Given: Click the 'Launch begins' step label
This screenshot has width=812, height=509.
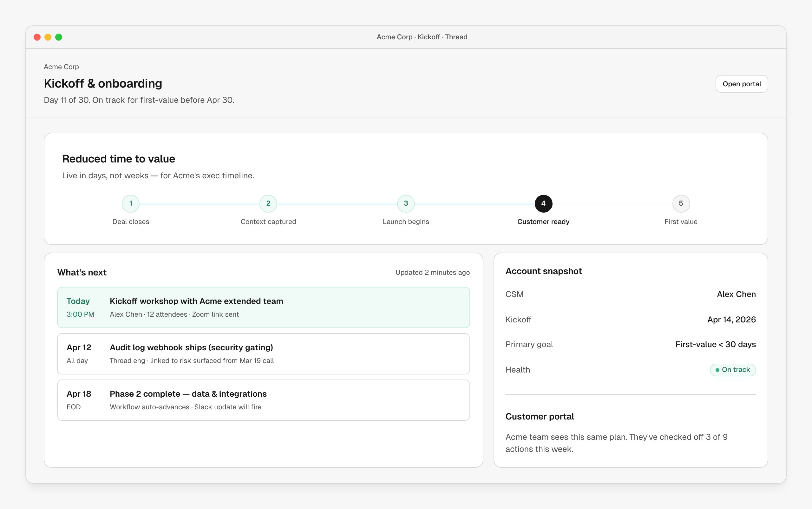Looking at the screenshot, I should point(406,221).
